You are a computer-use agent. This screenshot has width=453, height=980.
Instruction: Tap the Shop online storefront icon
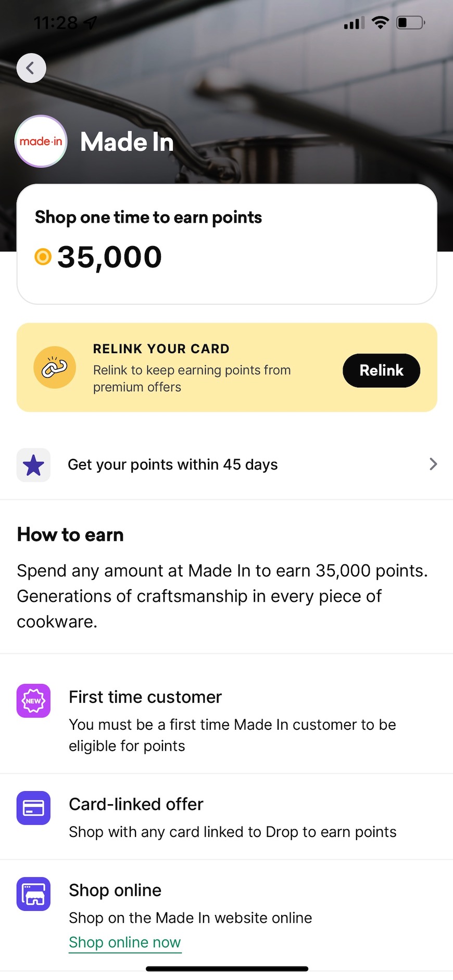point(34,894)
